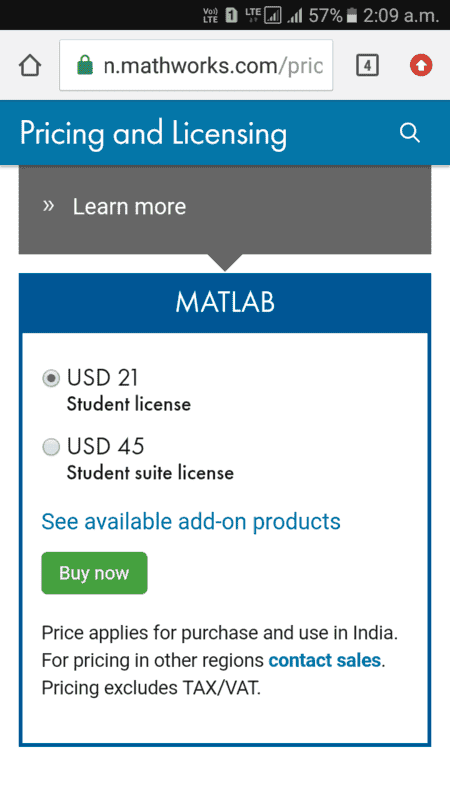Select the USD 45 Student suite license
The width and height of the screenshot is (450, 800).
[x=51, y=447]
